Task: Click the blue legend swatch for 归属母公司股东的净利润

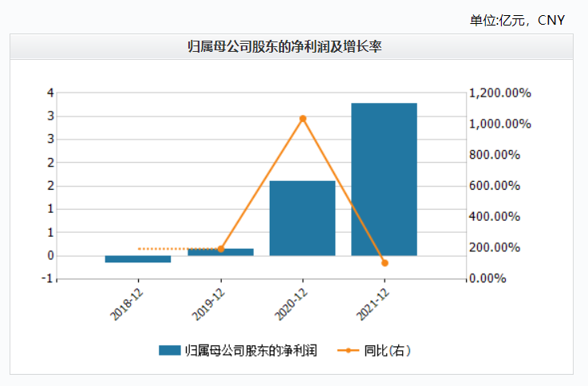Action: [170, 350]
